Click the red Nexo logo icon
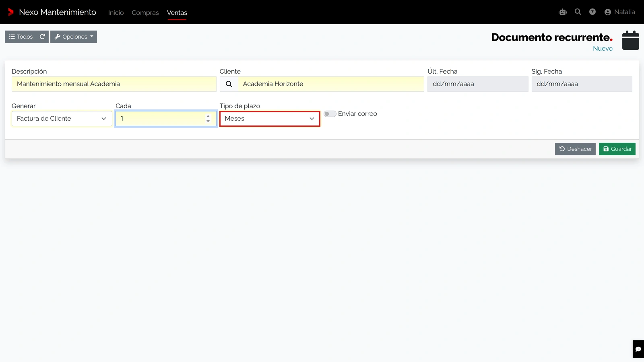 tap(11, 12)
